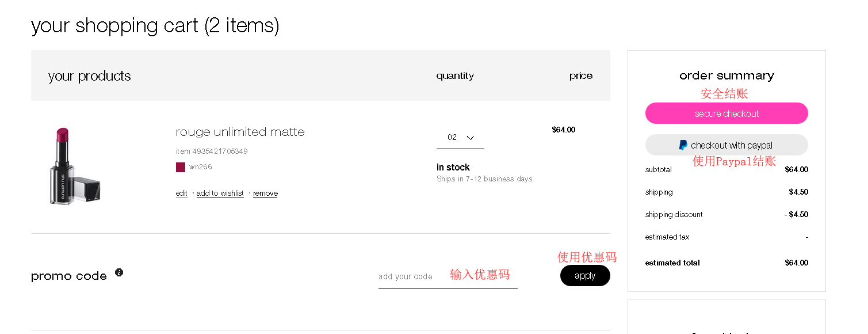Open the lipstick product thumbnail
Image resolution: width=868 pixels, height=334 pixels.
74,166
